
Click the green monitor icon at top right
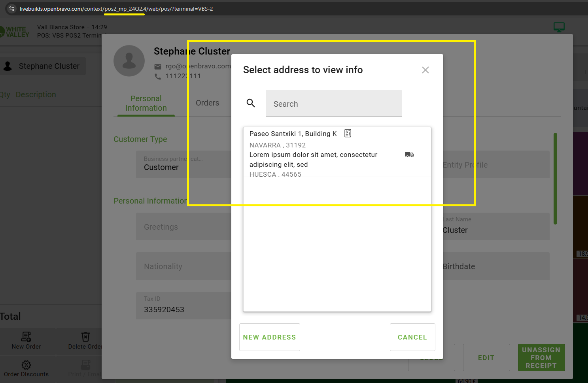click(559, 27)
